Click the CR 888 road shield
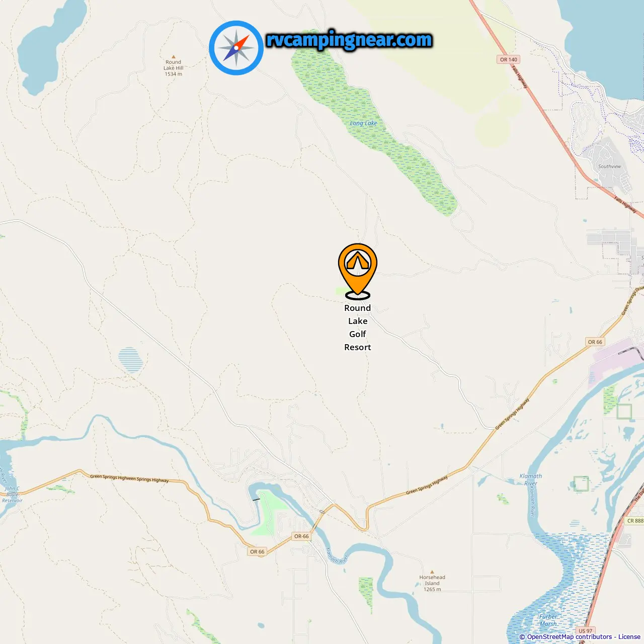 tap(635, 521)
